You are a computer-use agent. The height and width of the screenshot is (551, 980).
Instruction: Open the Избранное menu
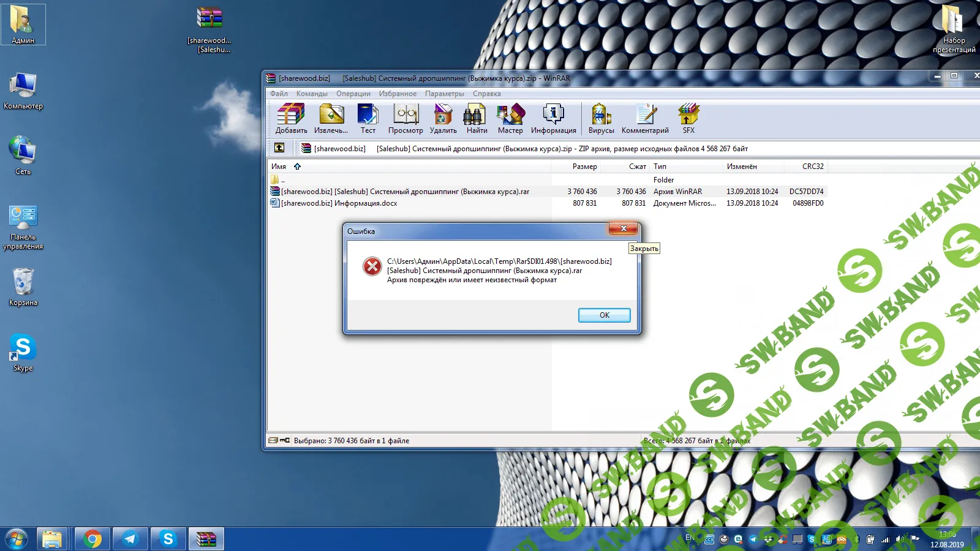(x=398, y=94)
